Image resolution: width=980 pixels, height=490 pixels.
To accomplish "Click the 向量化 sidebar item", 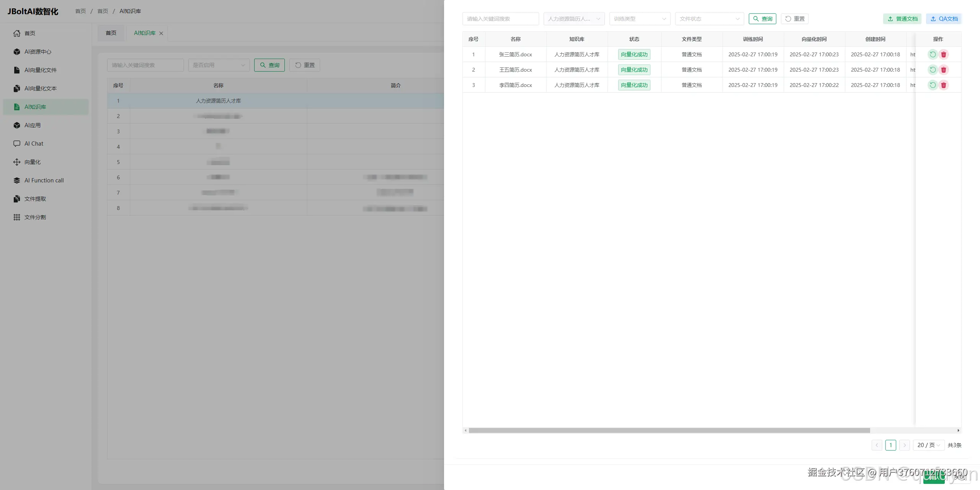I will (32, 162).
